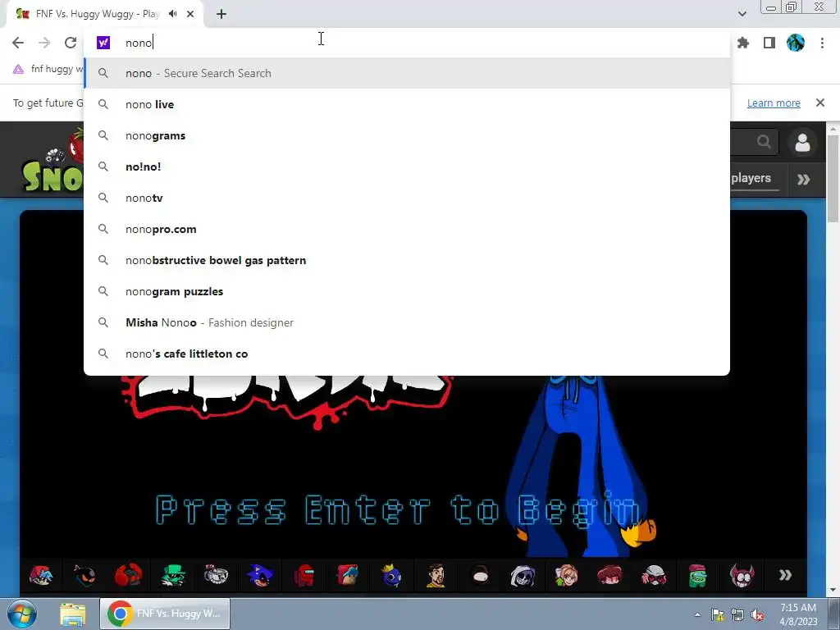Select the Sonic.exe character icon
This screenshot has width=840, height=630.
click(x=260, y=575)
